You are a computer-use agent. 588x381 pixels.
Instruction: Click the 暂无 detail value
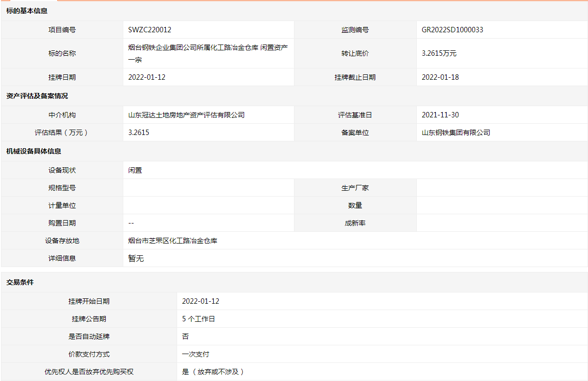pyautogui.click(x=136, y=258)
